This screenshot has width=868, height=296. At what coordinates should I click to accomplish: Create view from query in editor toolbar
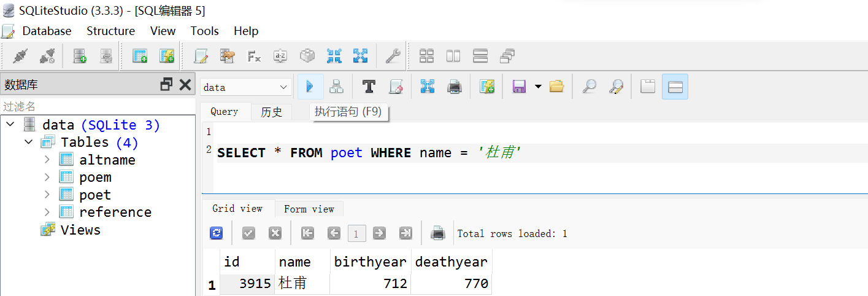(487, 87)
